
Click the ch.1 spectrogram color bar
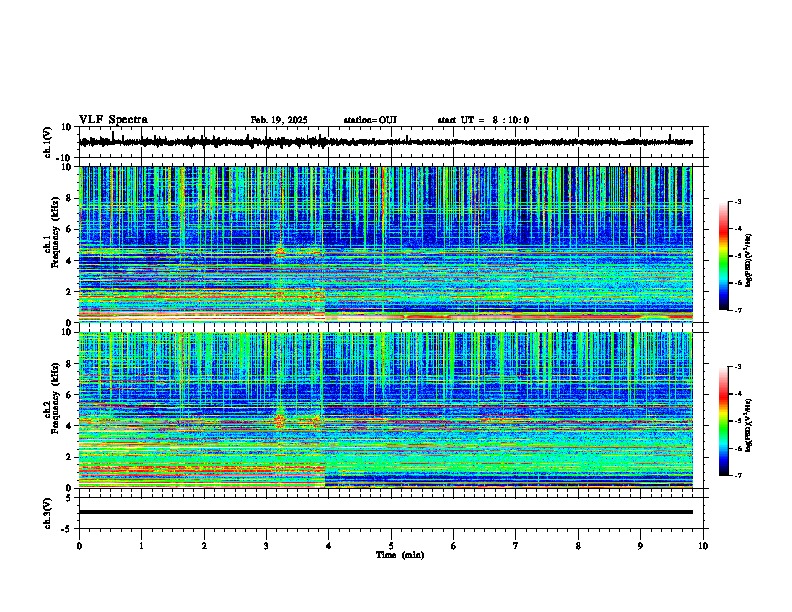(724, 256)
